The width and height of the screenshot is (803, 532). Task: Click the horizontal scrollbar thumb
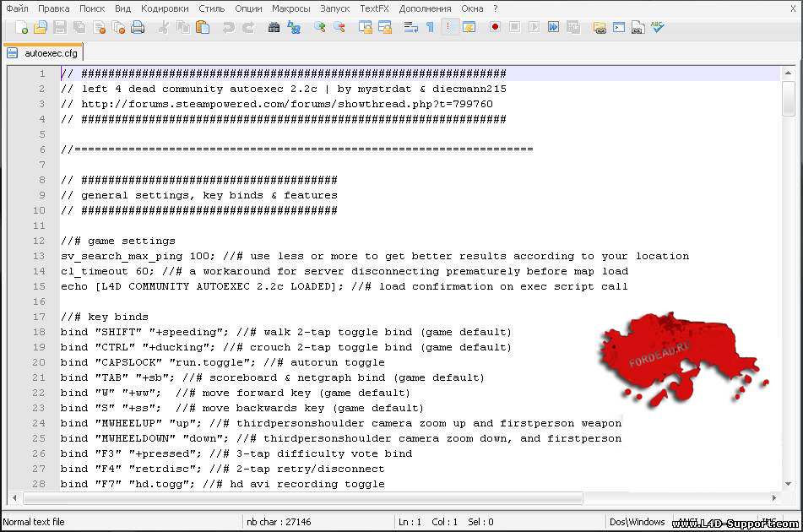pos(303,497)
